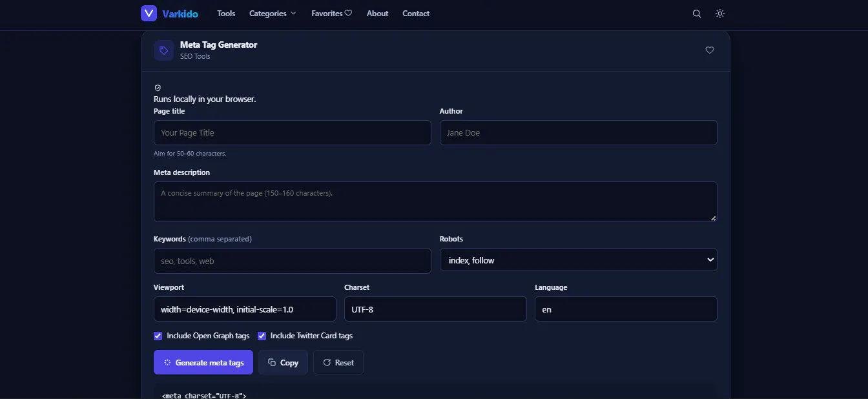Focus the Page title field
Screen dimensions: 868x399
tap(292, 132)
